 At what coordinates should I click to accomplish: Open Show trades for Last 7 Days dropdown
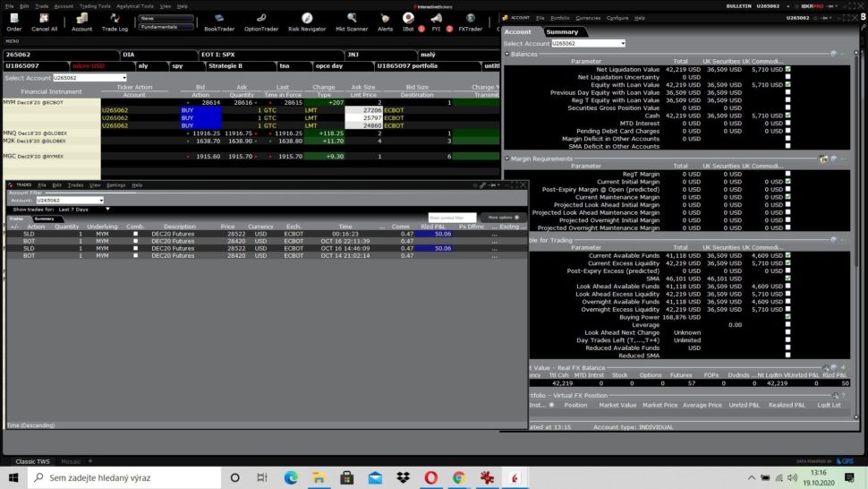pyautogui.click(x=83, y=210)
